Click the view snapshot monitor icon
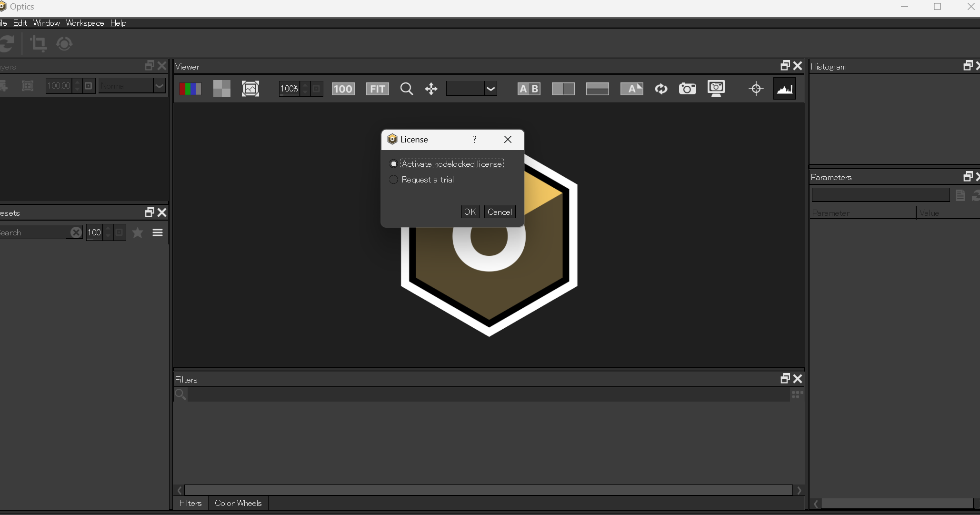980x515 pixels. click(716, 89)
